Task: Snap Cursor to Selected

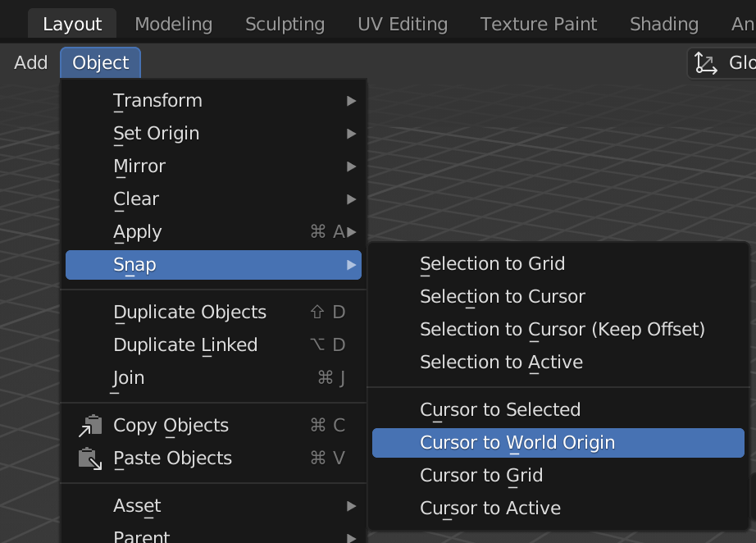Action: click(x=558, y=410)
